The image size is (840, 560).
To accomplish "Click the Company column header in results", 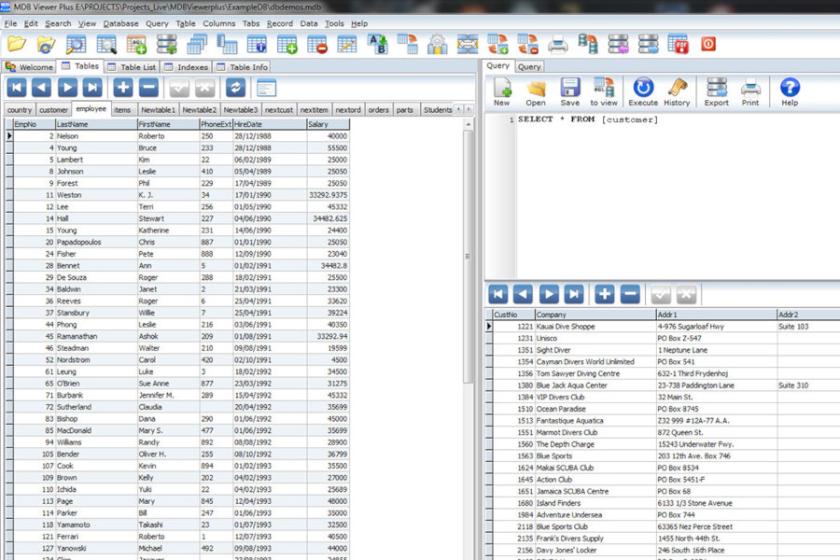I will pyautogui.click(x=595, y=315).
